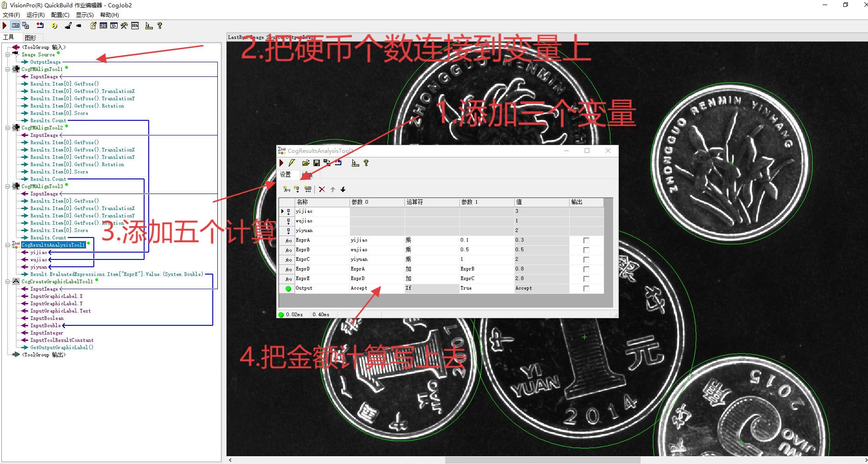Image resolution: width=868 pixels, height=464 pixels.
Task: Run the job with the main toolbar play icon
Action: point(5,26)
